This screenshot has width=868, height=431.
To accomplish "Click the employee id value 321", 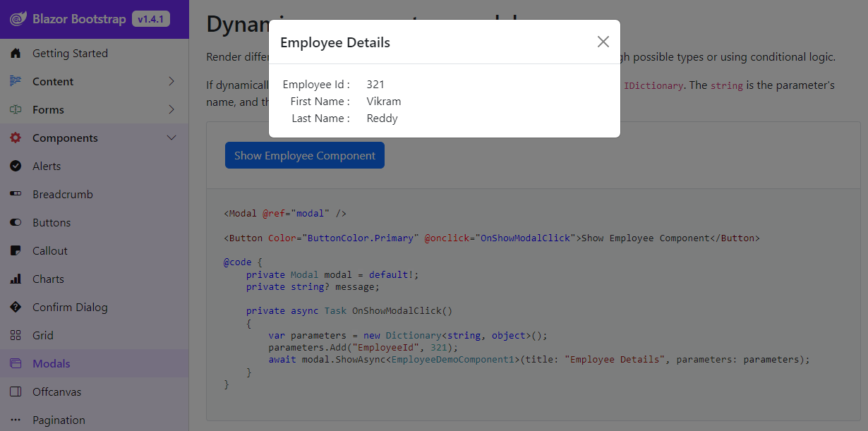I will tap(375, 84).
